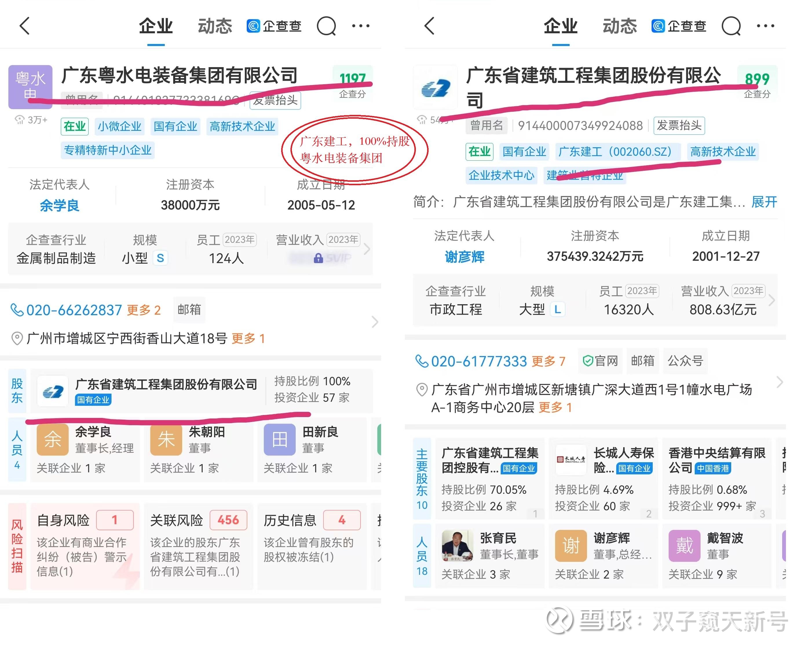Screen dimensions: 812x646
Task: Tap 广东建工（002060.SZ）stock tag
Action: [x=618, y=152]
